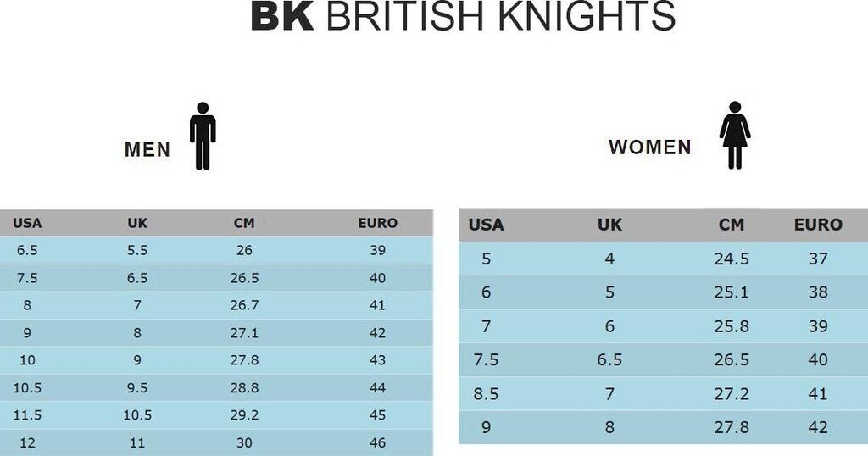The height and width of the screenshot is (456, 868).
Task: Click men's EURO size 46 cell
Action: coord(377,442)
